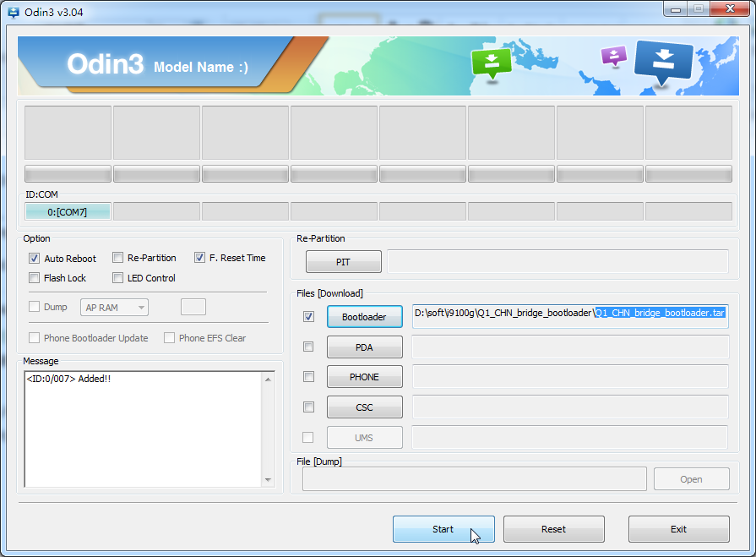Click the Bootloader file path field
The width and height of the screenshot is (756, 557).
point(570,316)
